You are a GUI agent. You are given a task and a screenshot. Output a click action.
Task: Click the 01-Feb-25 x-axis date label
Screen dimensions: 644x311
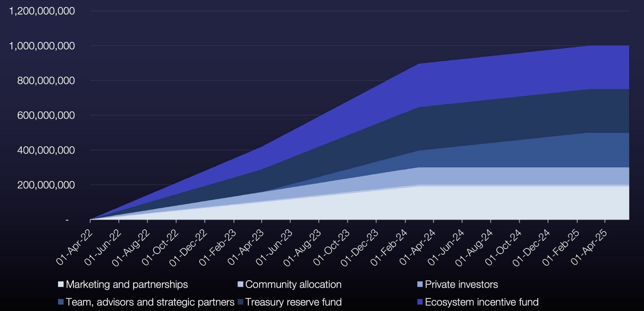[561, 248]
